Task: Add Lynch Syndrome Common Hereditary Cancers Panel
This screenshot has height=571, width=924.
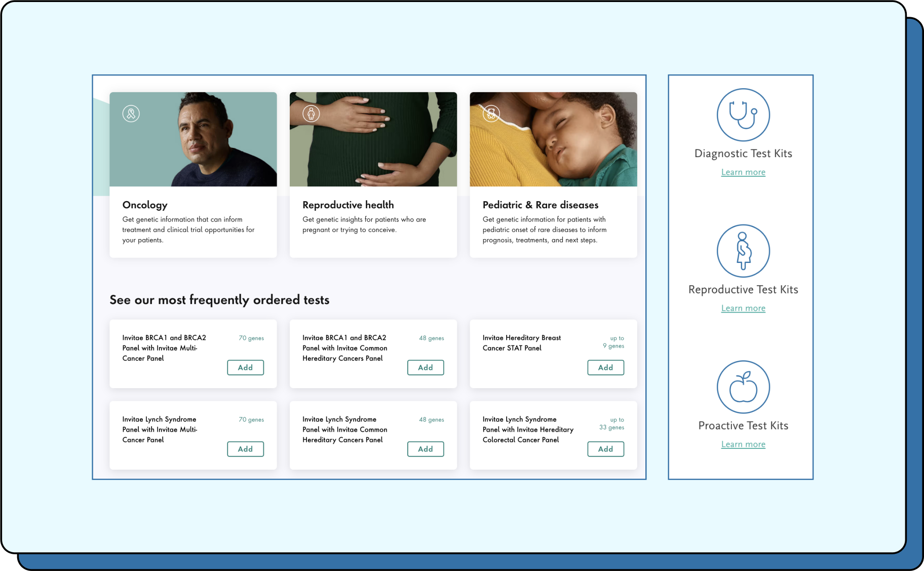Action: [x=426, y=449]
